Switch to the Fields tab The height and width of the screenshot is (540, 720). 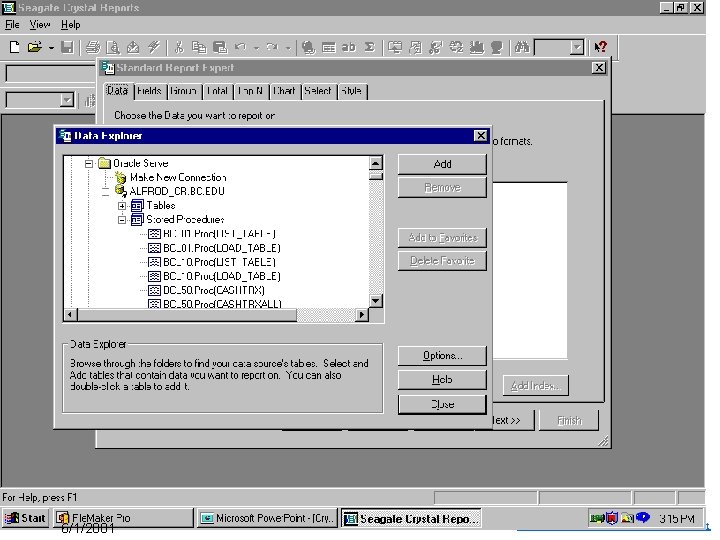[150, 91]
